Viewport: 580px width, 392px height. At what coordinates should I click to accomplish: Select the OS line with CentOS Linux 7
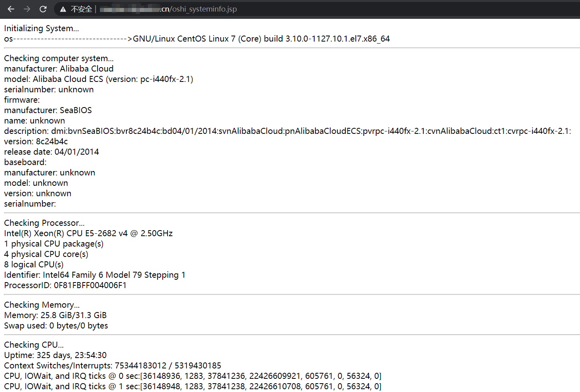(197, 39)
